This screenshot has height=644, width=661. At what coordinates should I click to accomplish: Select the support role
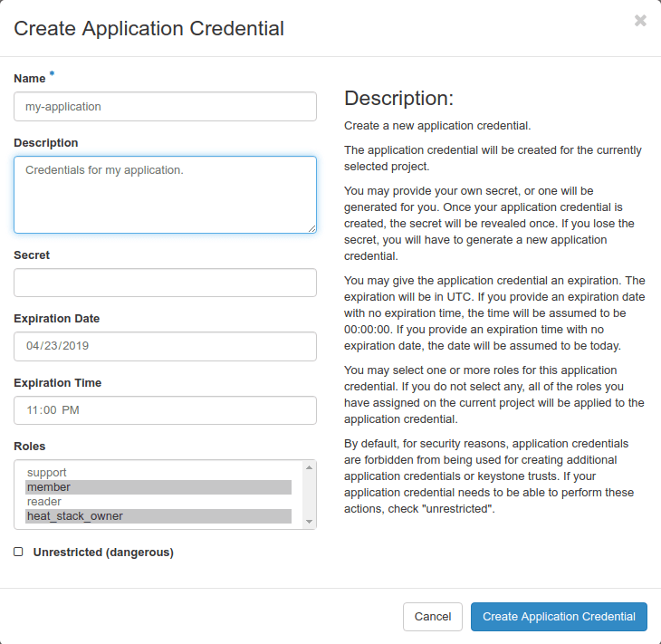(x=47, y=473)
